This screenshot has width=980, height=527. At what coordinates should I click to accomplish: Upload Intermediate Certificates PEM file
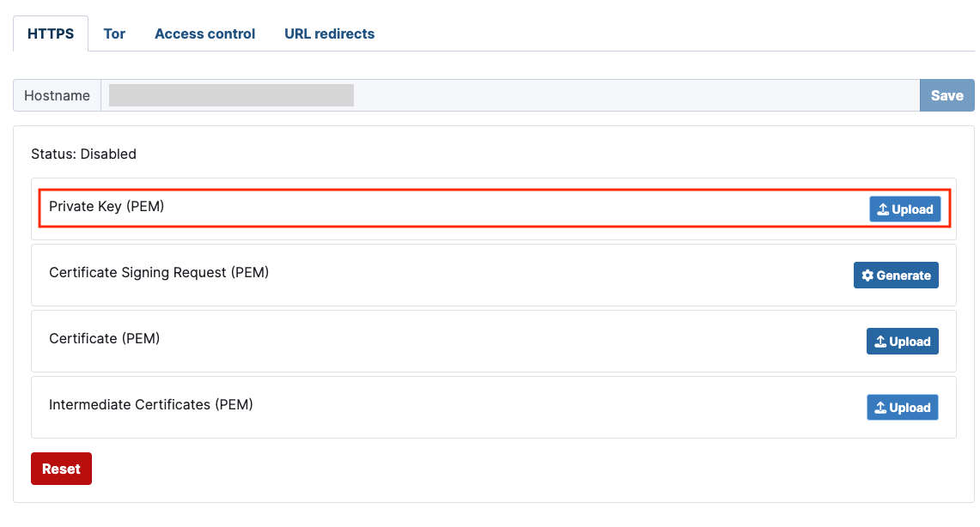coord(903,407)
